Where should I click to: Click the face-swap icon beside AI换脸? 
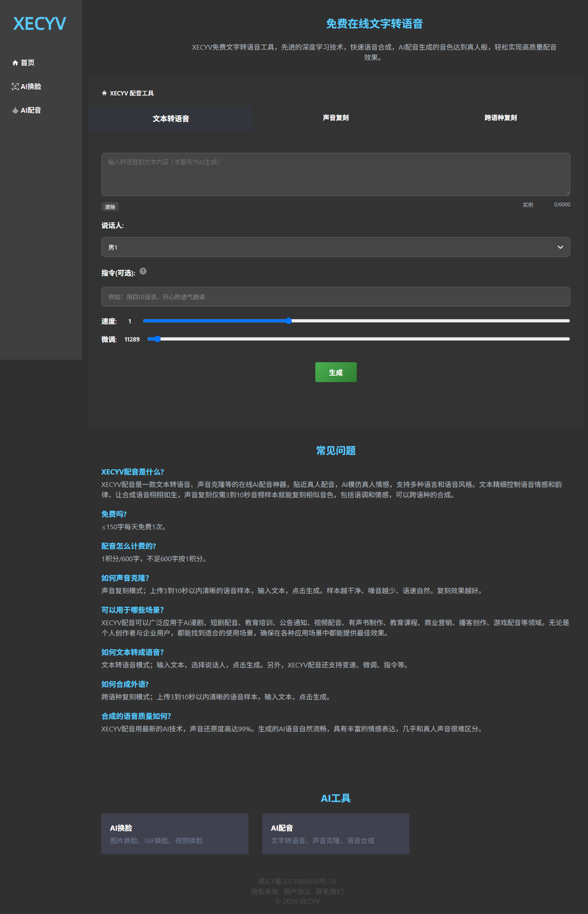click(x=15, y=87)
